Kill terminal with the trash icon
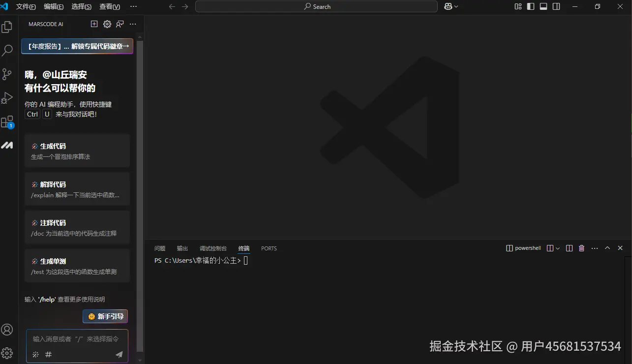Image resolution: width=632 pixels, height=364 pixels. pos(582,248)
